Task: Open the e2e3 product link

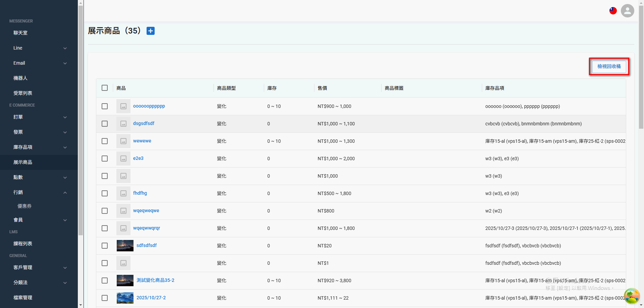Action: 138,158
